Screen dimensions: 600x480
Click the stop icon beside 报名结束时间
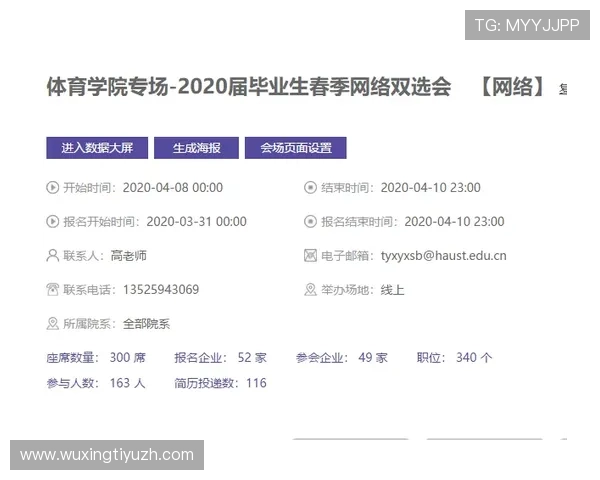tap(310, 222)
